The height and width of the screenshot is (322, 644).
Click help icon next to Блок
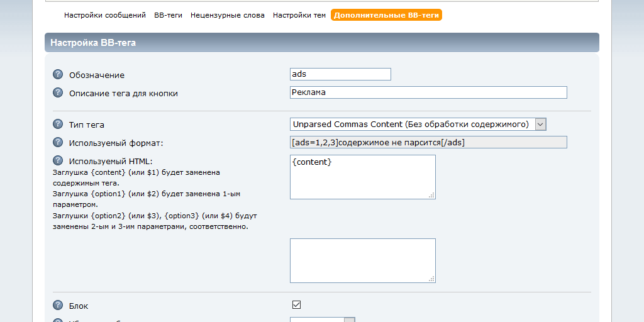(x=58, y=305)
